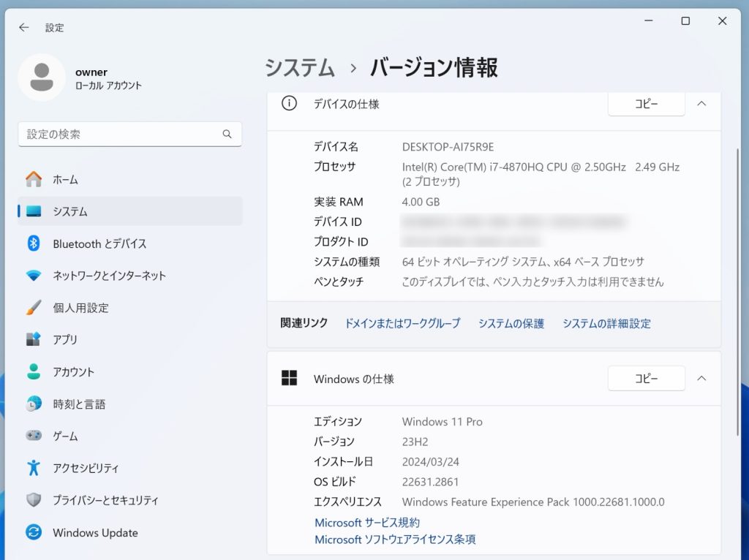Open the システムの保護 related link
749x560 pixels.
point(510,323)
